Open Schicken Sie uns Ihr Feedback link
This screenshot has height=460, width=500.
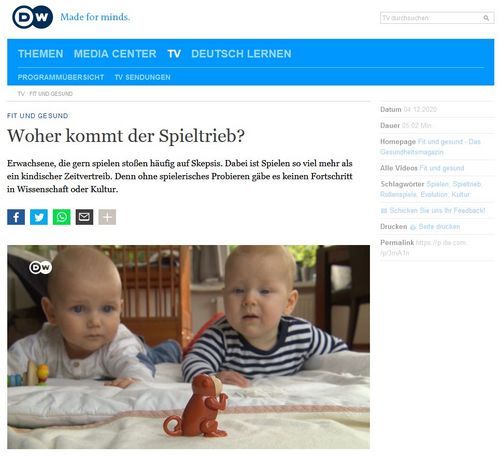[x=437, y=211]
